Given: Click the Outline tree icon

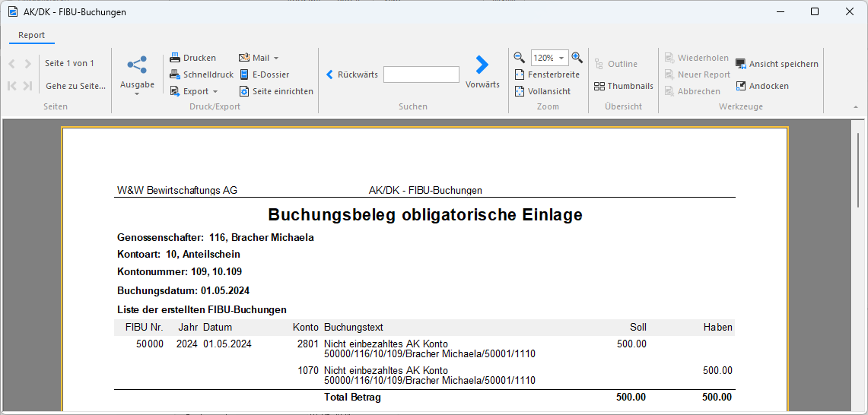Looking at the screenshot, I should click(599, 64).
